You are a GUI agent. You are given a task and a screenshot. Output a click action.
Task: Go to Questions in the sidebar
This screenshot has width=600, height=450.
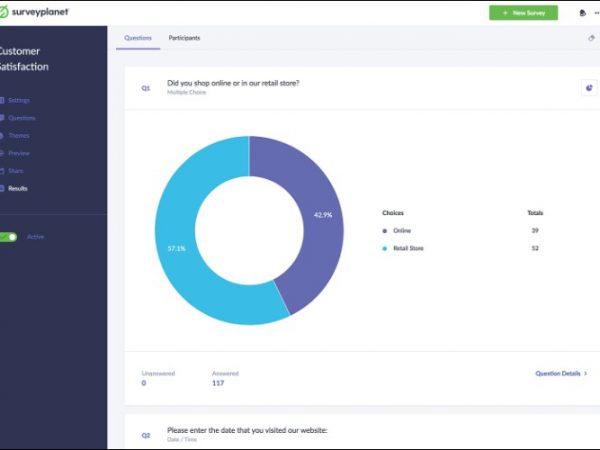[x=21, y=118]
